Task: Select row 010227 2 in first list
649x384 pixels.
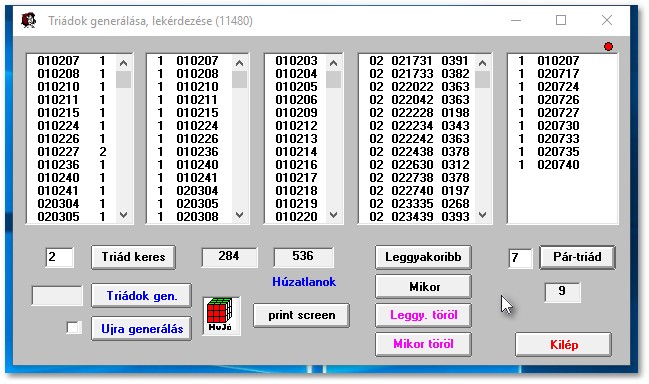Action: pyautogui.click(x=72, y=152)
